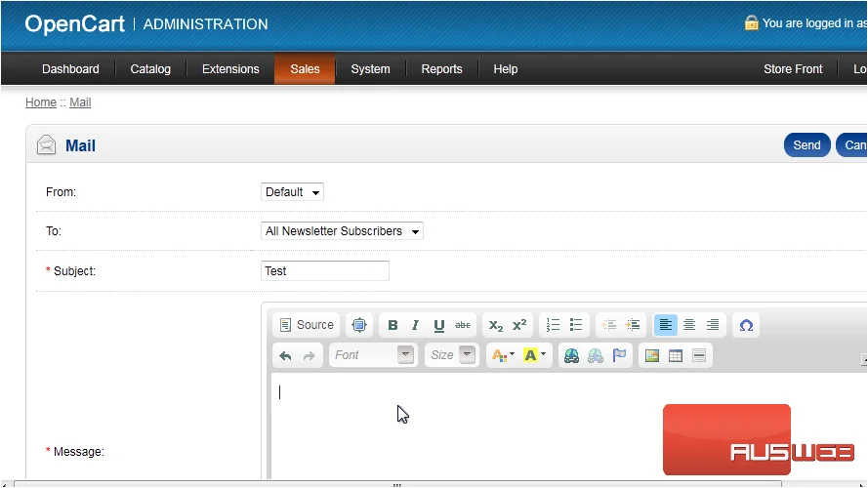The image size is (868, 488).
Task: Follow the Home breadcrumb link
Action: (41, 102)
